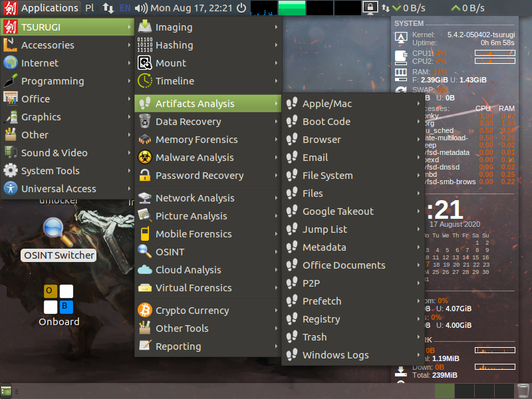
Task: Select the Mount disk icon
Action: pyautogui.click(x=145, y=63)
